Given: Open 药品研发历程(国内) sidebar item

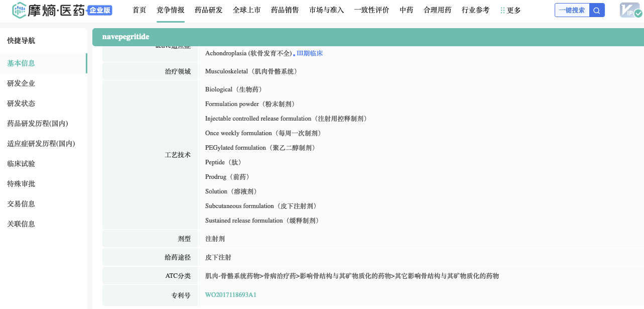Looking at the screenshot, I should point(38,124).
